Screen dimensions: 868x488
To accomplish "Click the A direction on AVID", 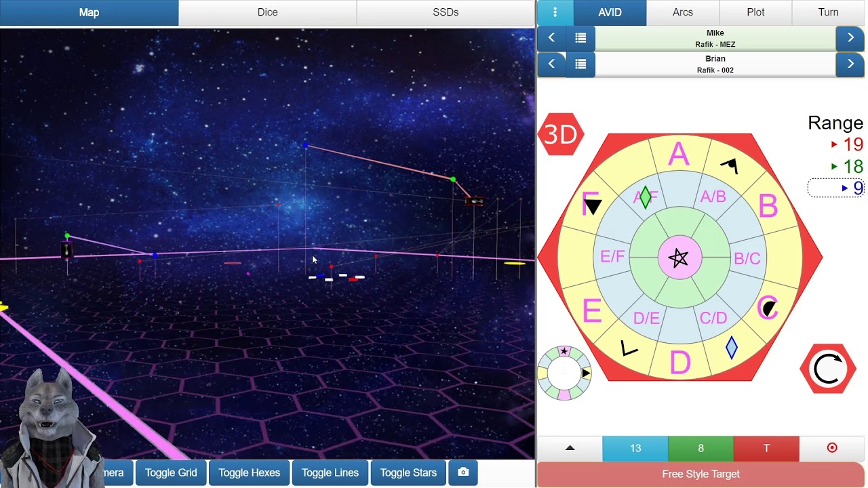I will click(679, 155).
